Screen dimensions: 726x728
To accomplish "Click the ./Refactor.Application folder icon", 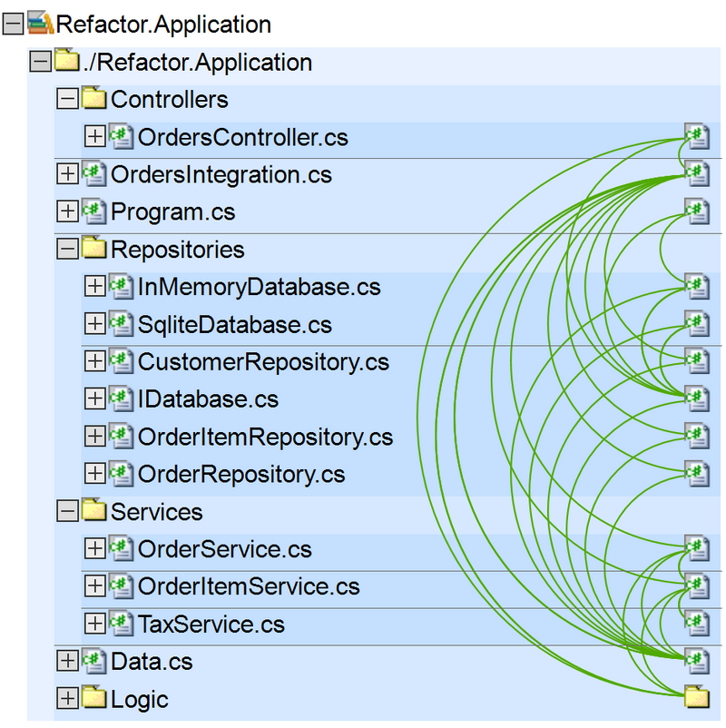I will [x=67, y=60].
